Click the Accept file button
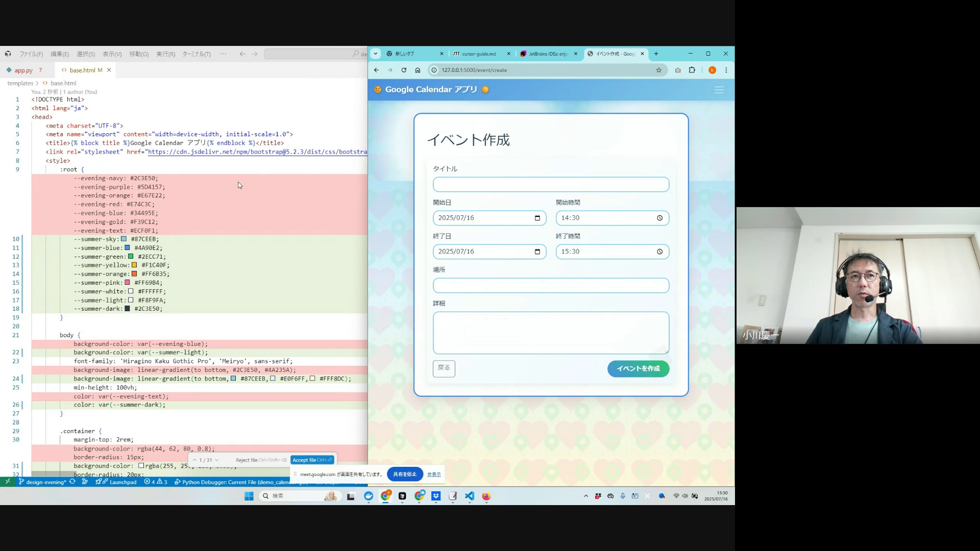This screenshot has width=980, height=551. (312, 460)
